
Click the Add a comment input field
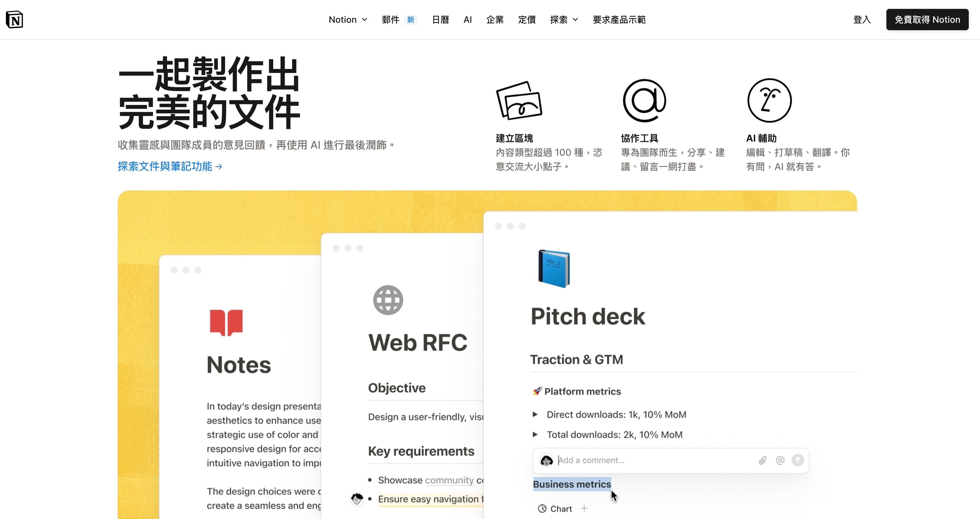point(647,460)
